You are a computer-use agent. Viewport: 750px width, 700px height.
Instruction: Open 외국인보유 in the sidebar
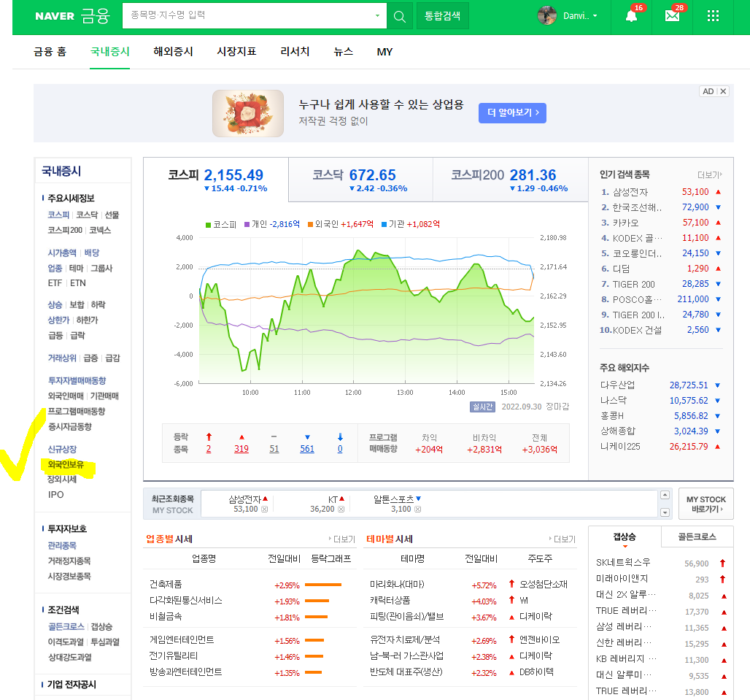pyautogui.click(x=66, y=464)
